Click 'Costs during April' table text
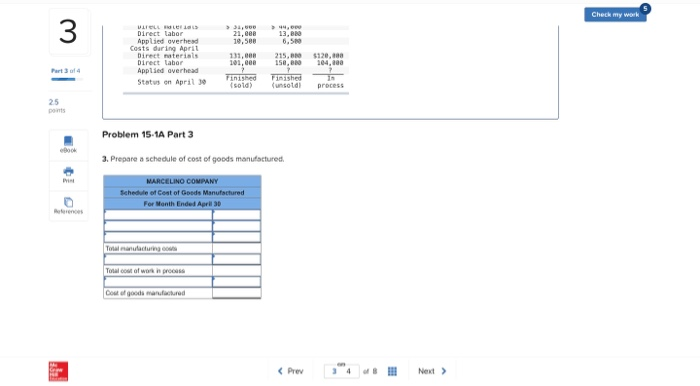The width and height of the screenshot is (700, 386). pyautogui.click(x=164, y=48)
